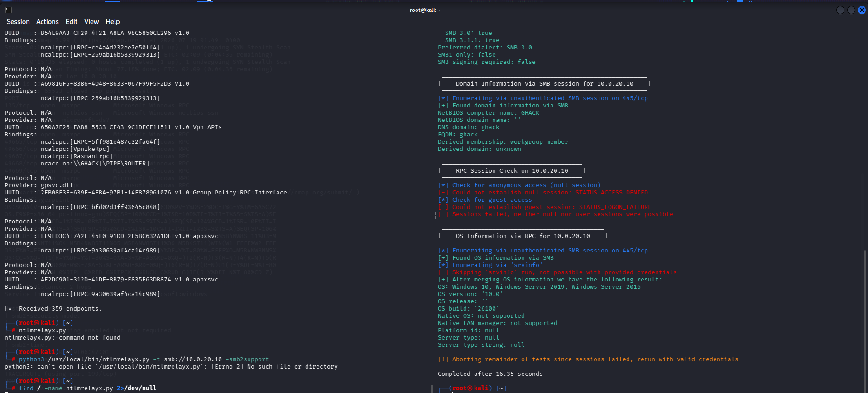The image size is (868, 393).
Task: Click UUID B54E9AA3-CF29-4F21-A8EA-98C5850CE296 line
Action: 97,33
